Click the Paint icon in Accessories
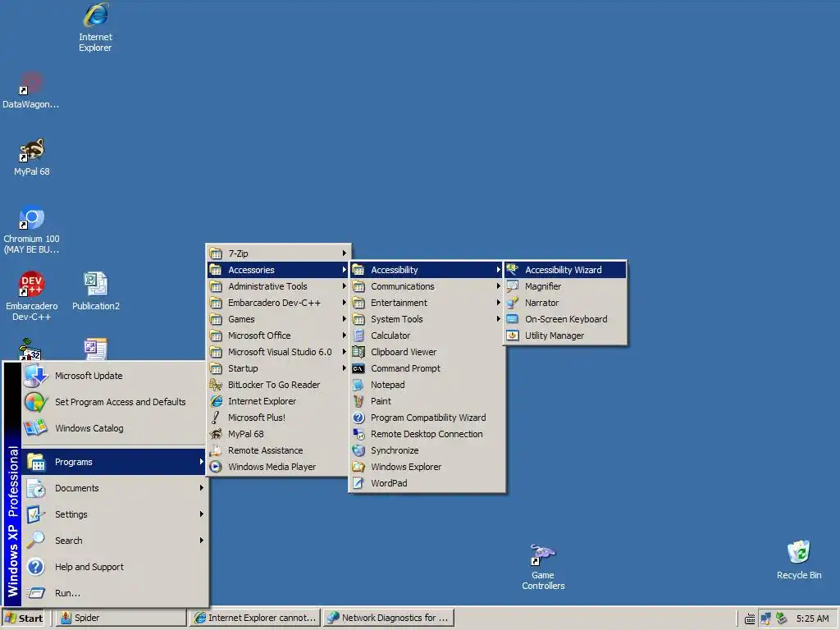The image size is (840, 630). pyautogui.click(x=358, y=401)
